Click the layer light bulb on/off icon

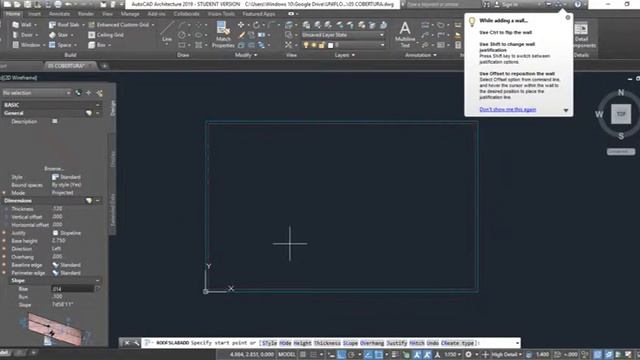tap(306, 45)
